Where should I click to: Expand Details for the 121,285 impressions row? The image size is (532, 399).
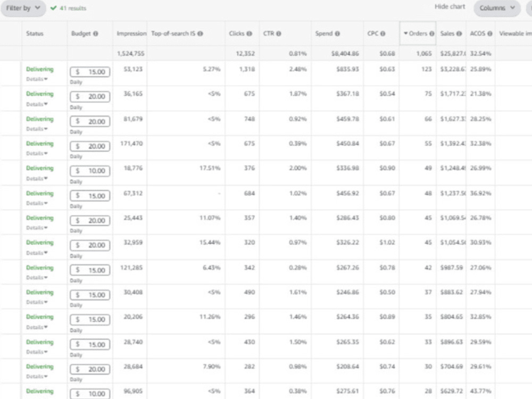[37, 278]
